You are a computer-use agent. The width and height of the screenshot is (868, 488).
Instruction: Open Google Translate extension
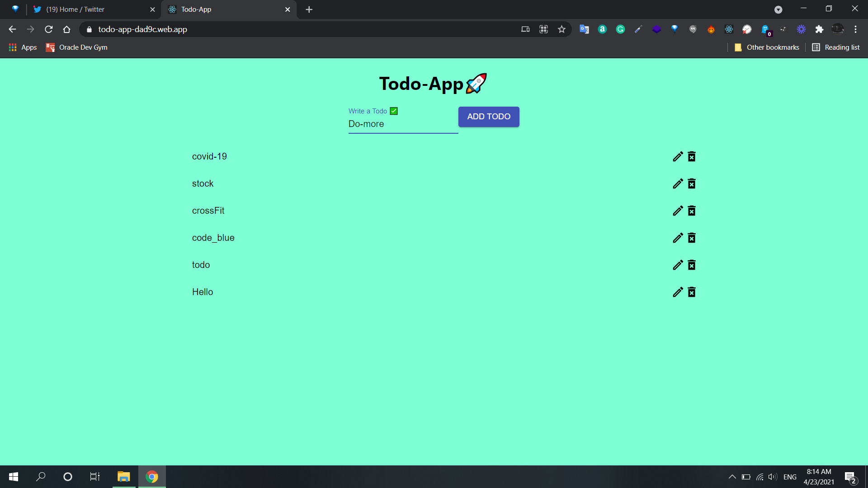pyautogui.click(x=584, y=29)
